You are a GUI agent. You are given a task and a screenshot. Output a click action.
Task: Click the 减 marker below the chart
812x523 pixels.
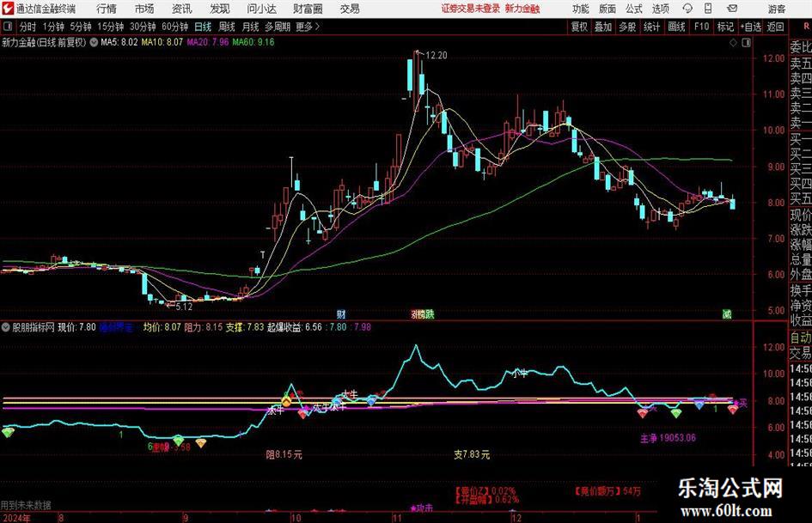727,314
